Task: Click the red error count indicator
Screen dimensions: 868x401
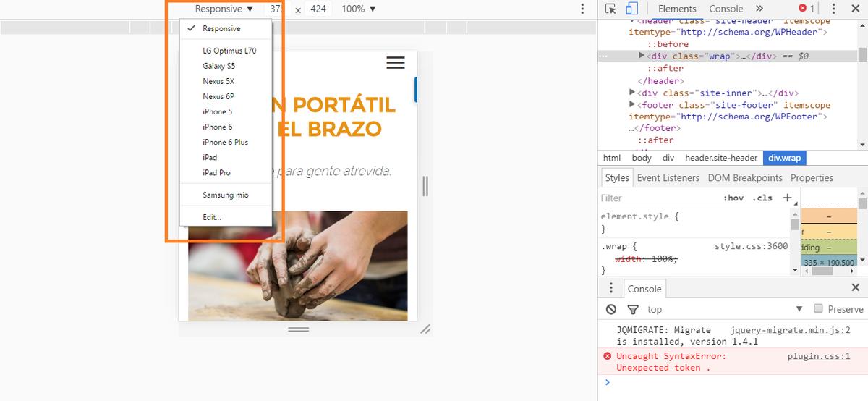Action: [806, 9]
